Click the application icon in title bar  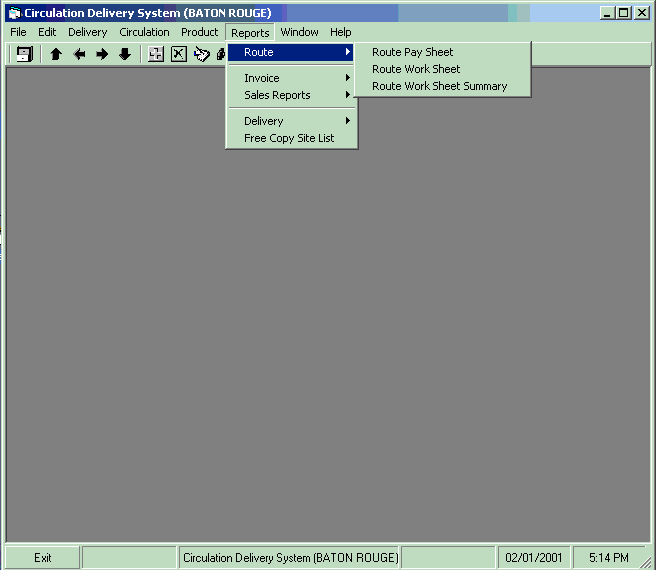pyautogui.click(x=15, y=13)
